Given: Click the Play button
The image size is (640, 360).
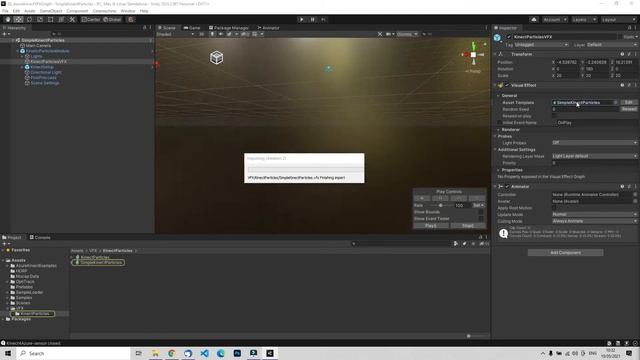Looking at the screenshot, I should (x=302, y=20).
